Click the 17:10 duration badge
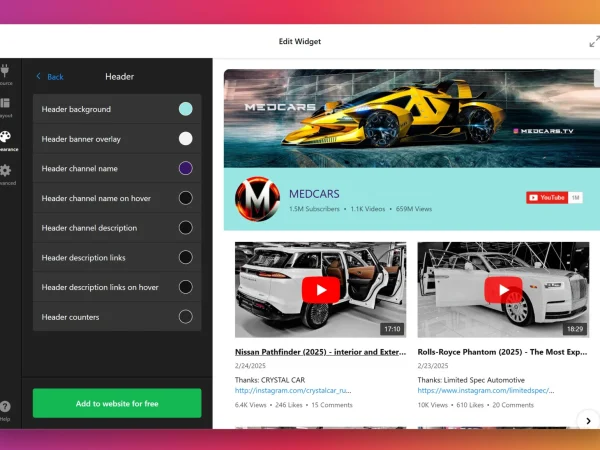This screenshot has height=450, width=600. (x=392, y=329)
